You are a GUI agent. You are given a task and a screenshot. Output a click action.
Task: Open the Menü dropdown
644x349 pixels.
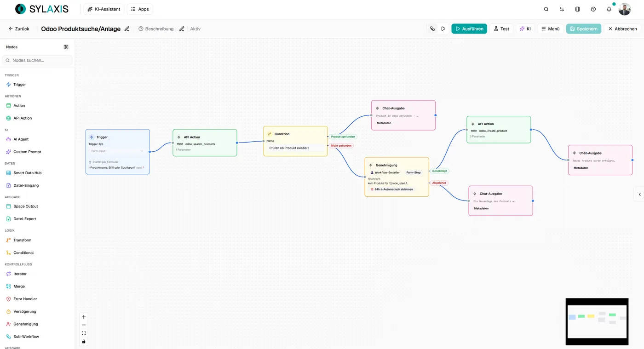click(x=550, y=29)
